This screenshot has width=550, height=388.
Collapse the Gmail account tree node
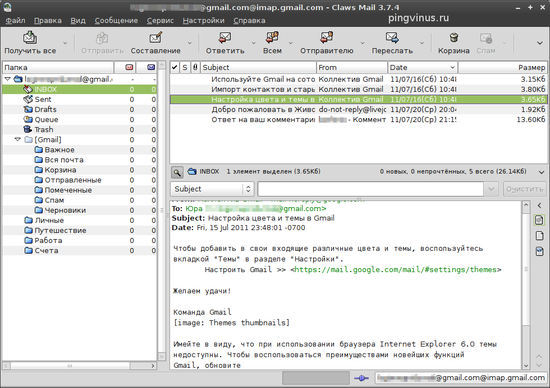(x=7, y=79)
